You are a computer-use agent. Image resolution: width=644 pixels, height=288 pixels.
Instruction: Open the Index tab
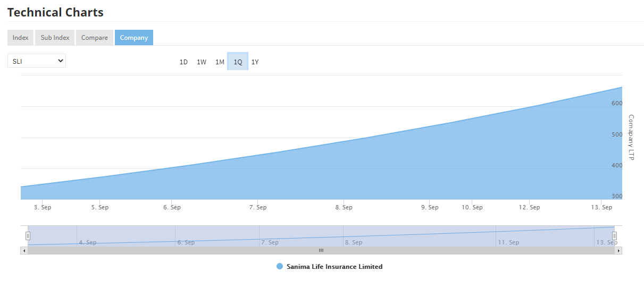(20, 38)
